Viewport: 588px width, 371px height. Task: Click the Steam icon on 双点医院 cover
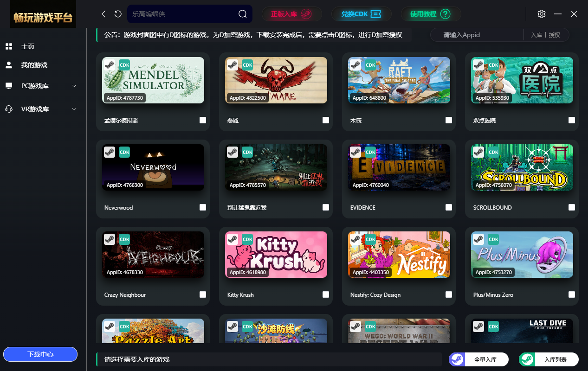click(x=478, y=65)
